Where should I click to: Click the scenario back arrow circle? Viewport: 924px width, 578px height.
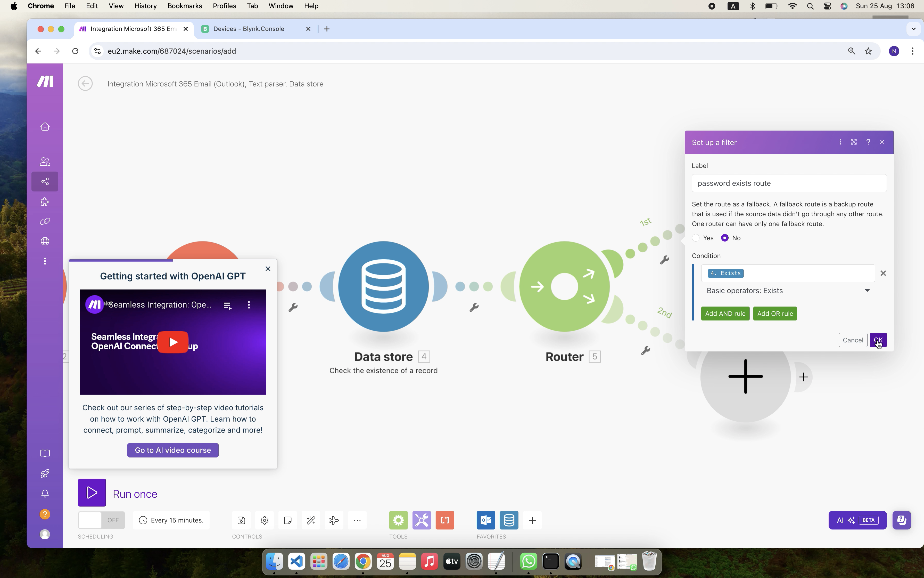85,84
